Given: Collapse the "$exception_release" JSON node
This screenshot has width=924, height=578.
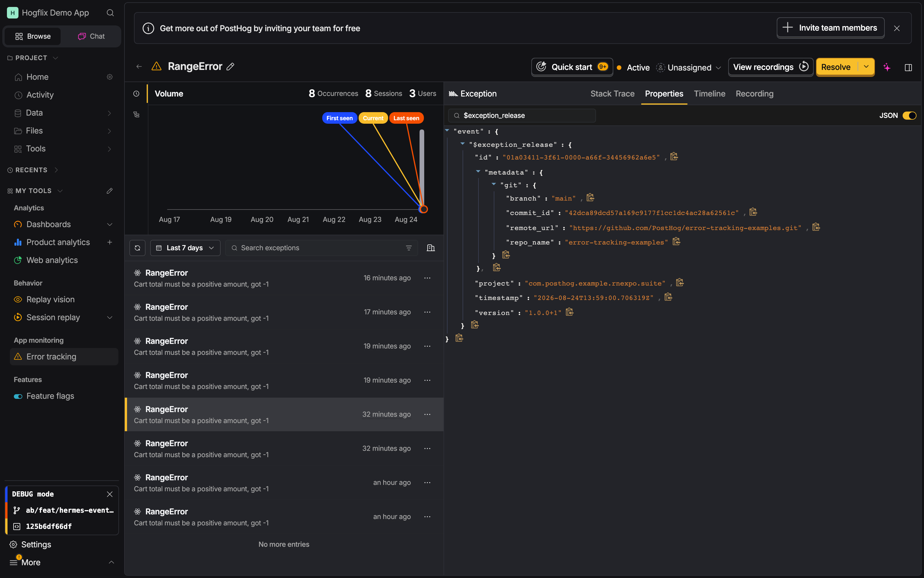Looking at the screenshot, I should [462, 144].
